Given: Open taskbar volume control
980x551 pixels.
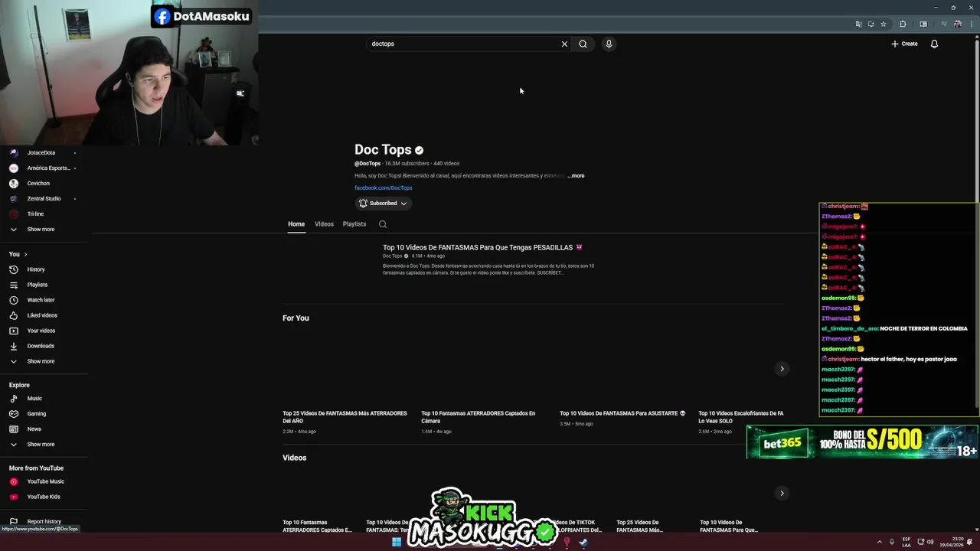Looking at the screenshot, I should coord(930,542).
